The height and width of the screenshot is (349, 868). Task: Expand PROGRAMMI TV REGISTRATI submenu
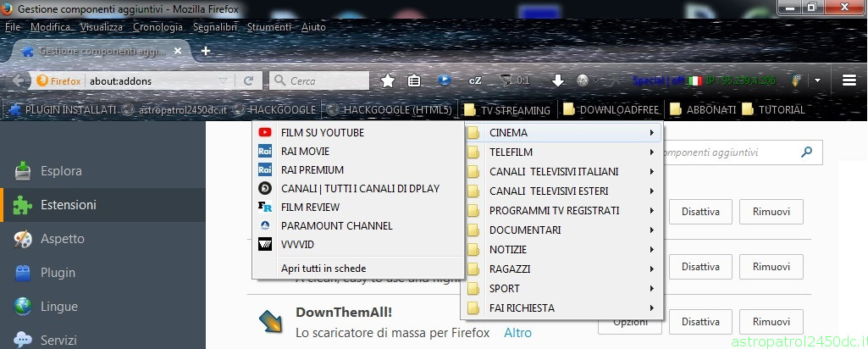coord(562,211)
